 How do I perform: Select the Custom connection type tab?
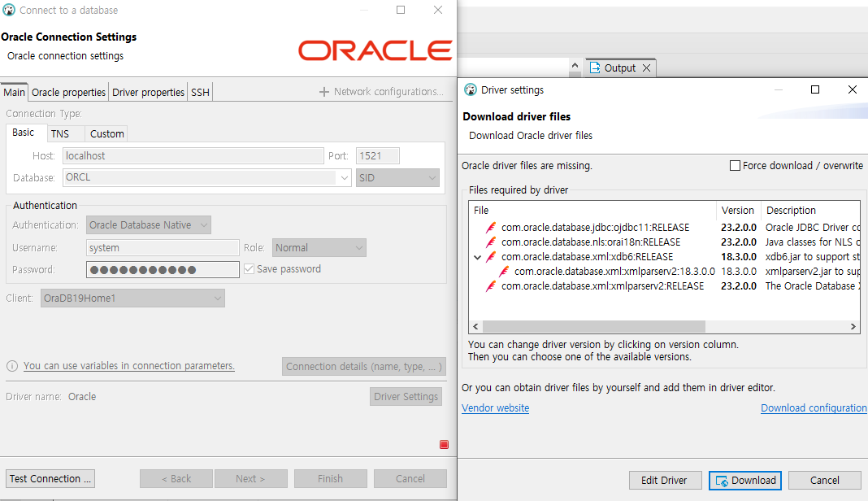[x=106, y=133]
